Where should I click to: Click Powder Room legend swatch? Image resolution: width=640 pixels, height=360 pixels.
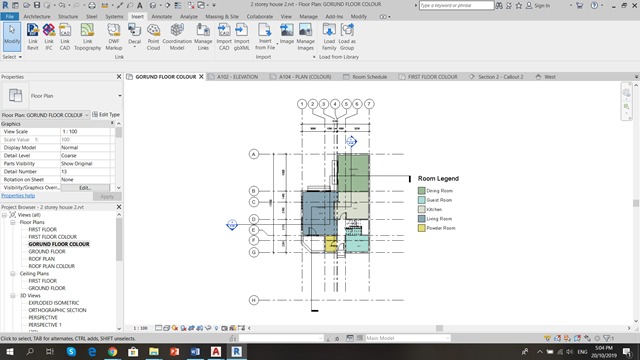coord(422,228)
